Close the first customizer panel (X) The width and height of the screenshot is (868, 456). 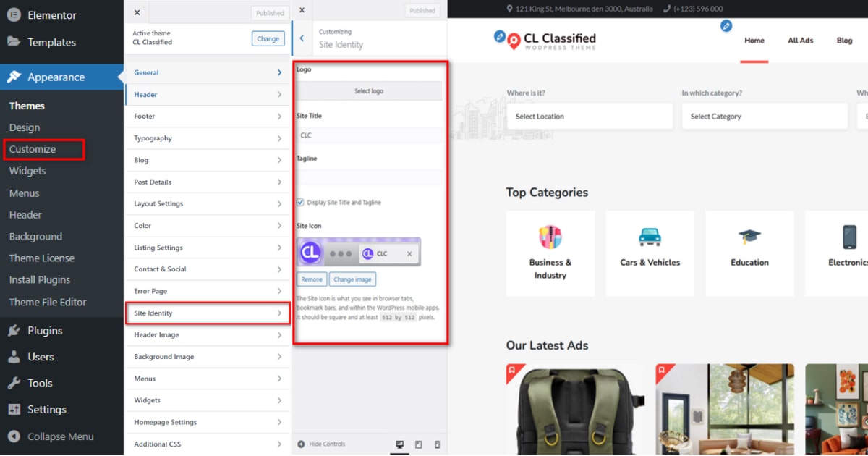[x=137, y=12]
